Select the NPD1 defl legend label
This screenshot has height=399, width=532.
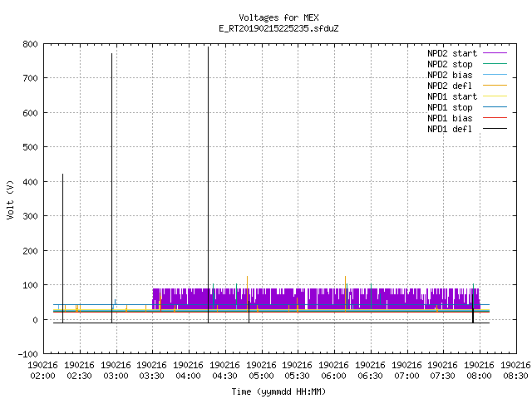(x=450, y=130)
